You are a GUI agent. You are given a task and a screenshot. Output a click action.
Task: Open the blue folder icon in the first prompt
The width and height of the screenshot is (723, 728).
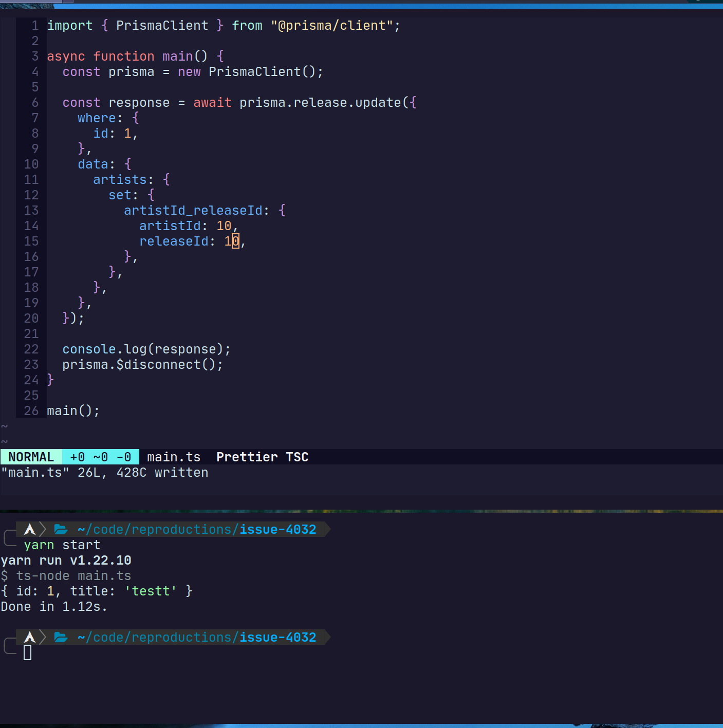point(61,529)
